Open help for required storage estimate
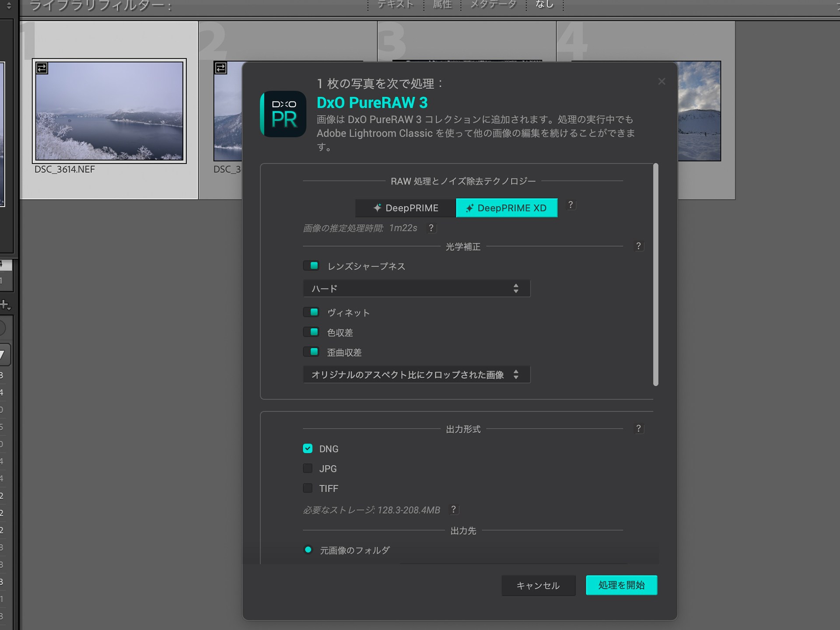 pyautogui.click(x=454, y=510)
